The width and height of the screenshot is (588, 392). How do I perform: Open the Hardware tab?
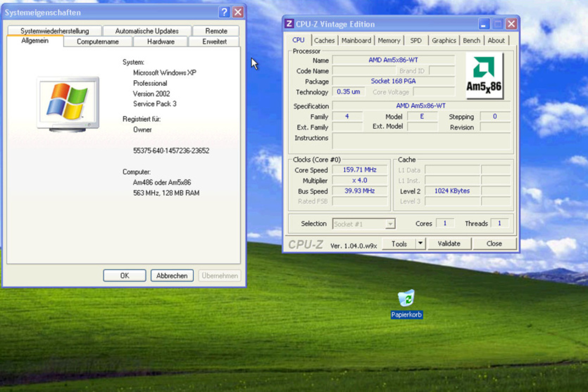pos(161,42)
